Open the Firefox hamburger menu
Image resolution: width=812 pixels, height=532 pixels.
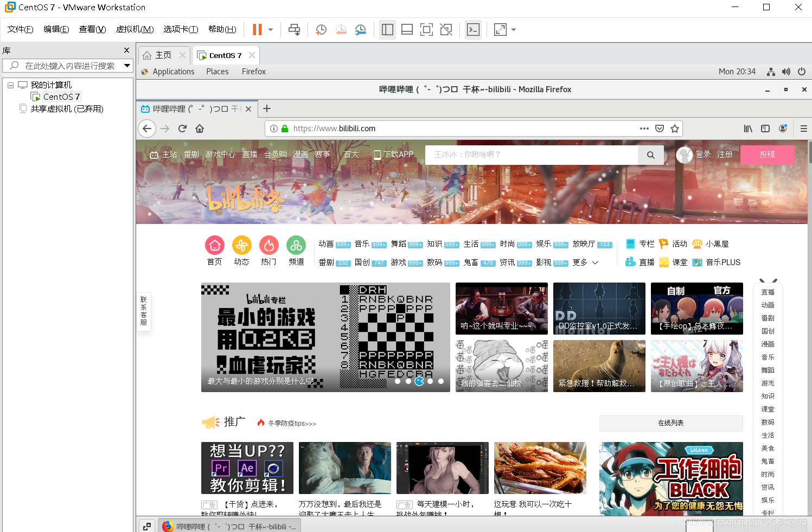click(803, 129)
